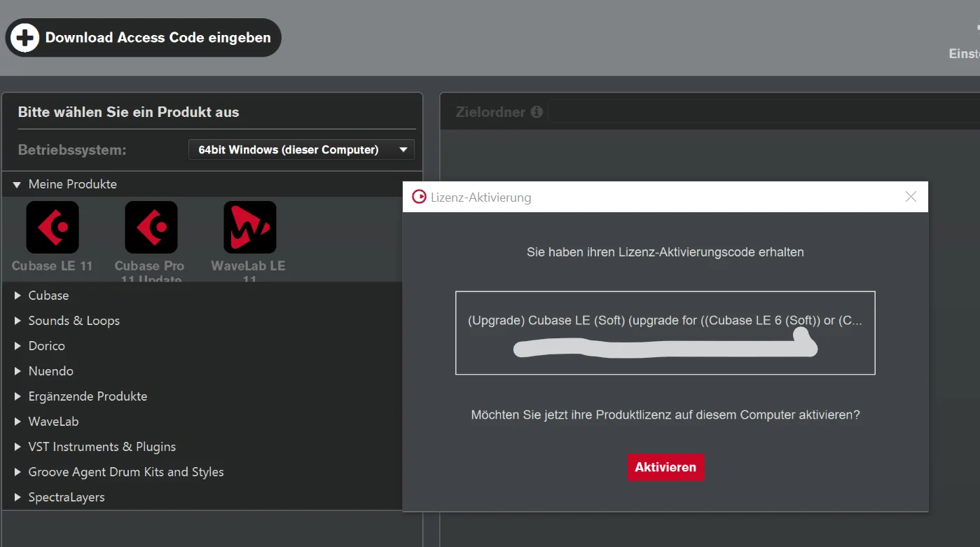
Task: Close the Lizenz-Aktivierung dialog
Action: click(x=911, y=197)
